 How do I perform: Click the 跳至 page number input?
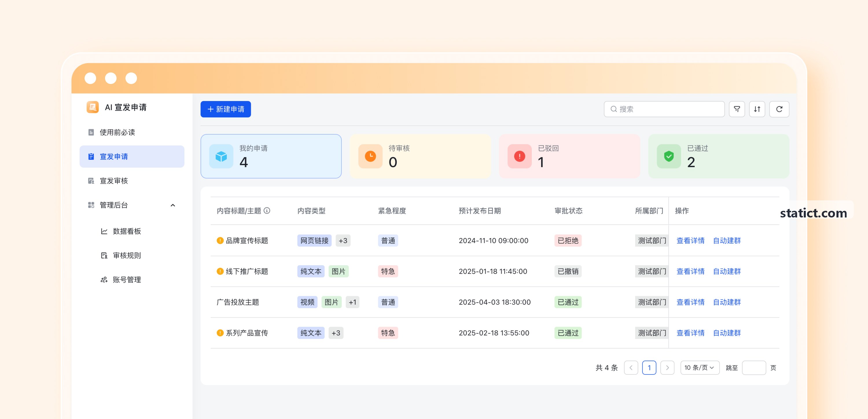754,368
